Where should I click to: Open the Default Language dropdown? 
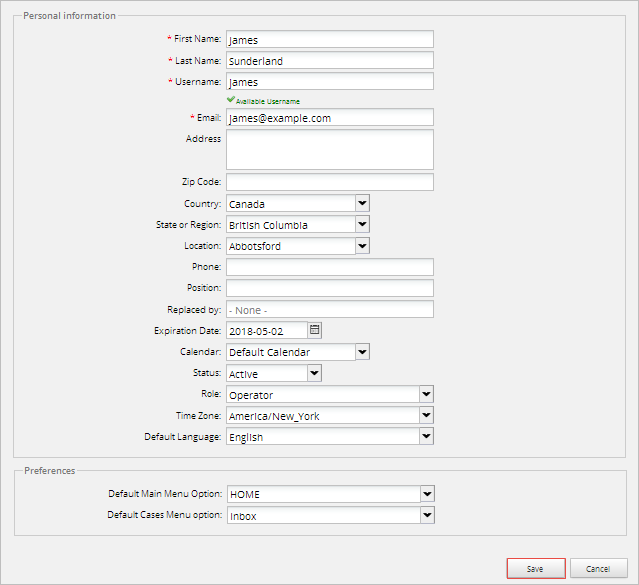point(426,436)
